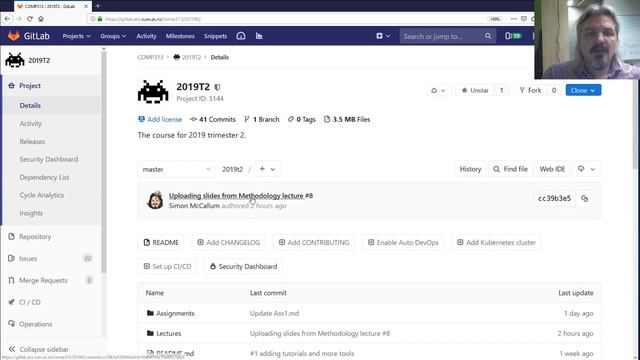Click Set up CI/CD

(x=167, y=267)
